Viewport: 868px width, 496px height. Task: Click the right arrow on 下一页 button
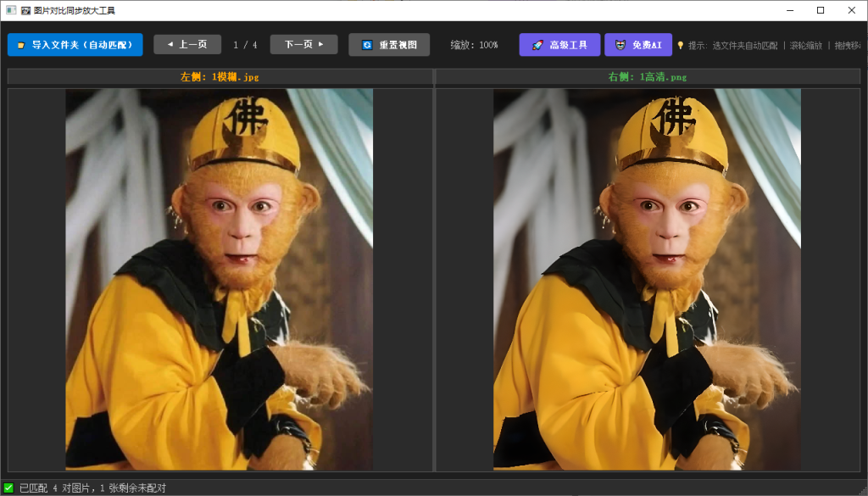pyautogui.click(x=320, y=44)
